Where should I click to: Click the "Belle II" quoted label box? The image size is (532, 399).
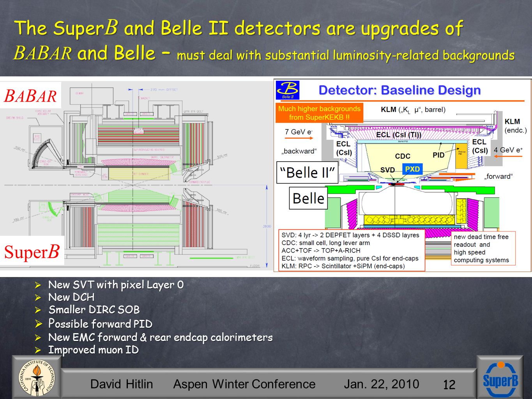308,172
